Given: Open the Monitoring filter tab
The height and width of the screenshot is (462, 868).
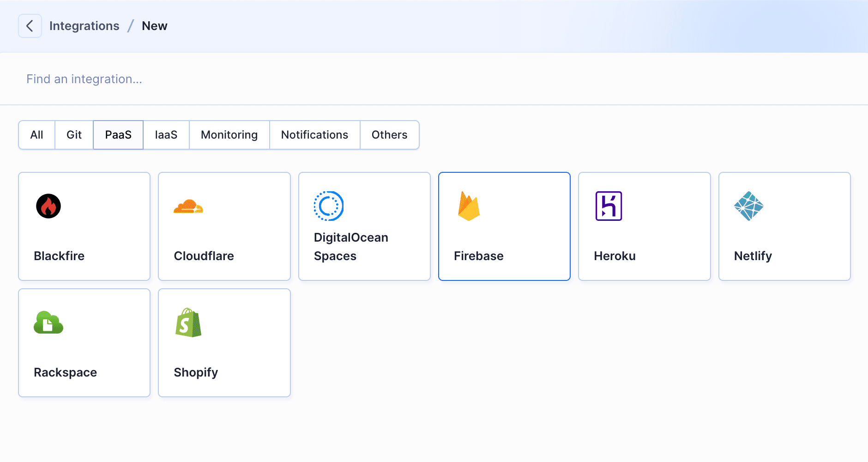Looking at the screenshot, I should tap(229, 135).
